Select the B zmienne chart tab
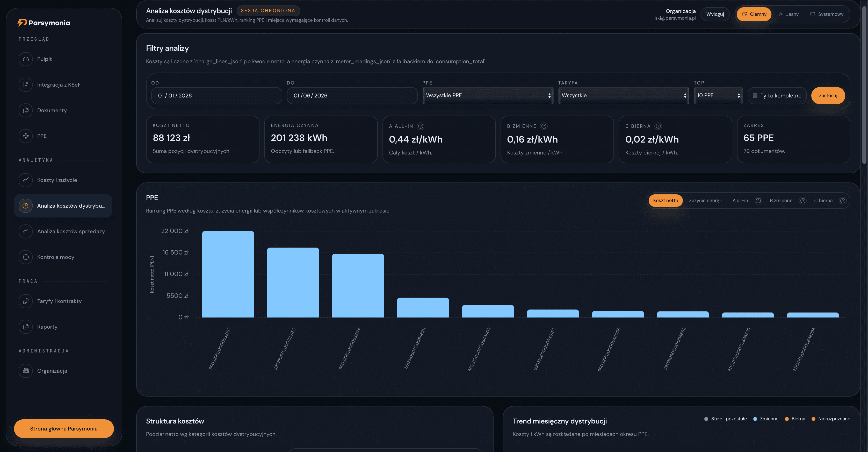Image resolution: width=868 pixels, height=452 pixels. click(781, 201)
